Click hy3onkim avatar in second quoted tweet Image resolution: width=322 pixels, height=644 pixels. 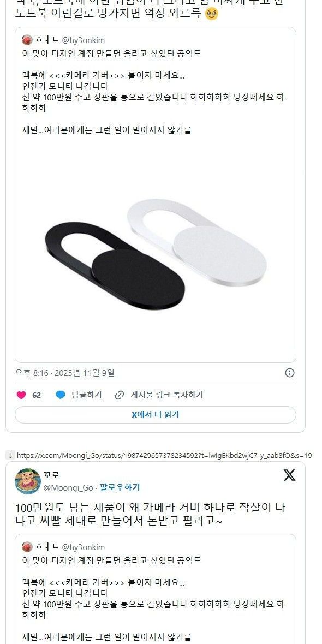click(x=27, y=547)
